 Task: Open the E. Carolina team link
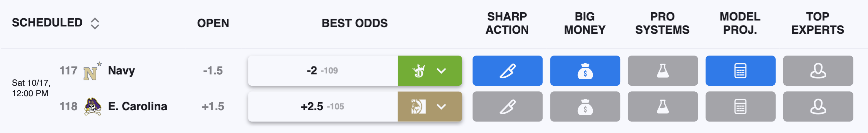click(x=137, y=107)
